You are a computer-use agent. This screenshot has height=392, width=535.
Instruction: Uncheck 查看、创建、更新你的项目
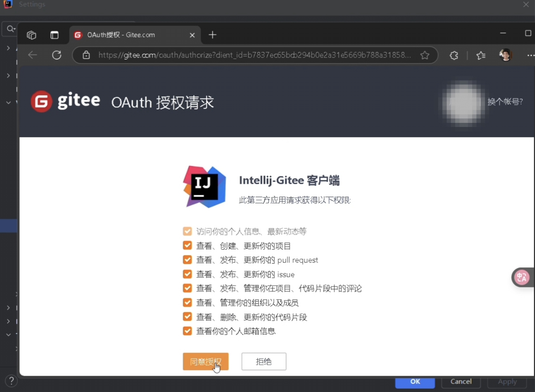point(187,246)
